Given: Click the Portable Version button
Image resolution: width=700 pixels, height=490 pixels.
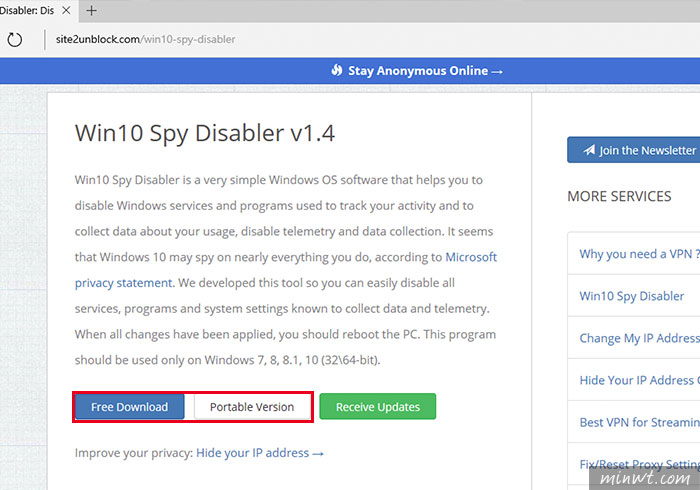Looking at the screenshot, I should 252,407.
